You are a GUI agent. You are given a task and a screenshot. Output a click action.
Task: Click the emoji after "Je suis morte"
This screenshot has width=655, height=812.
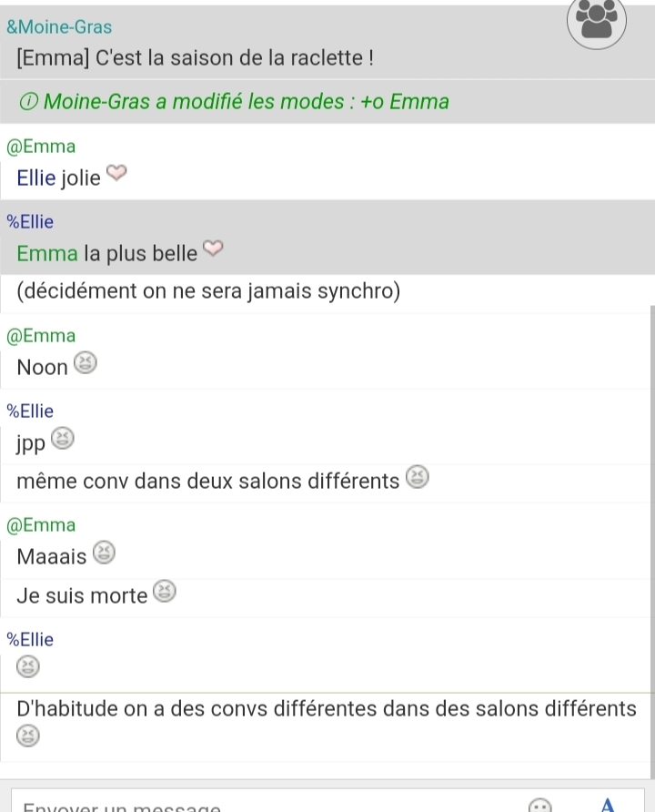tap(164, 592)
